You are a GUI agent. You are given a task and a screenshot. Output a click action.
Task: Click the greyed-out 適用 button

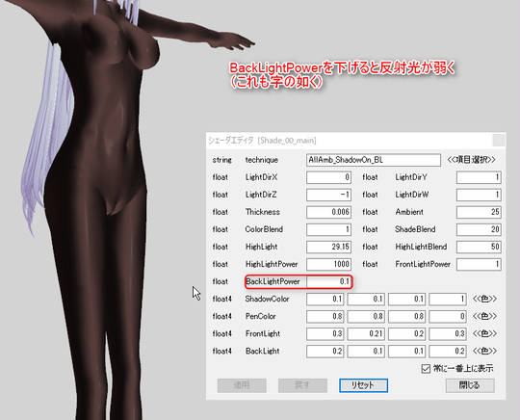click(242, 385)
